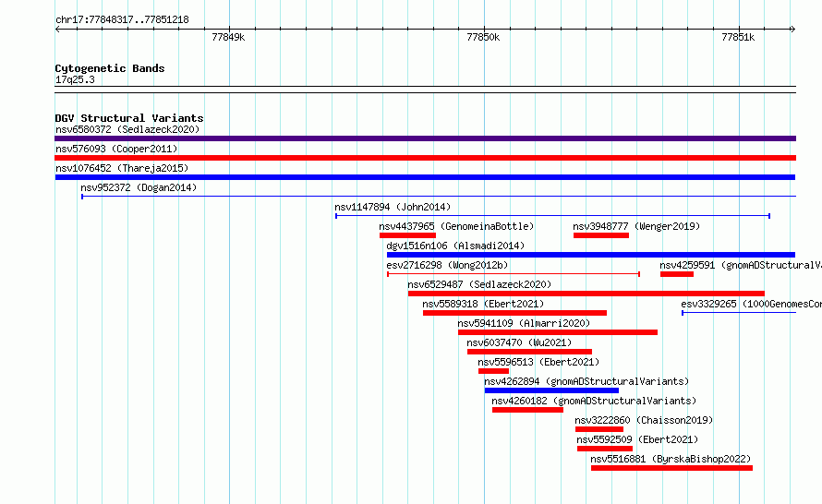Click the 77850k ruler tick label
The image size is (822, 504).
[483, 37]
